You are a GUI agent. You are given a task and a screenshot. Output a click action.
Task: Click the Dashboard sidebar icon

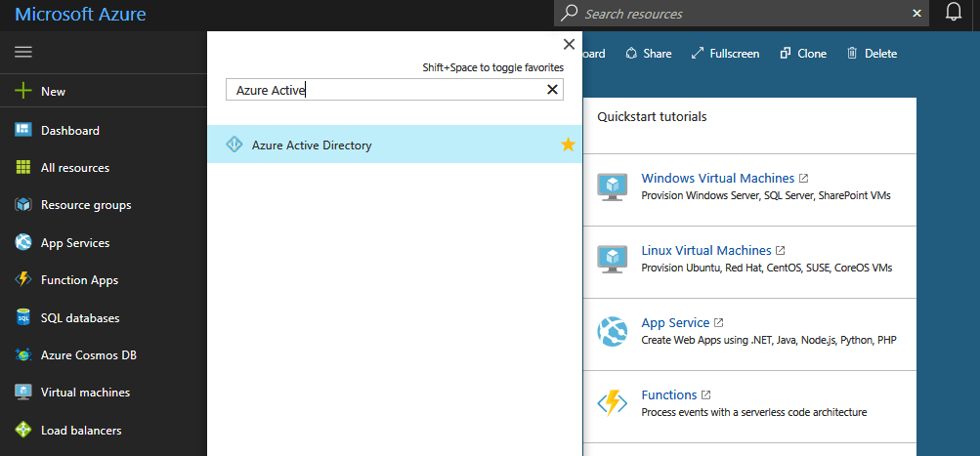[23, 130]
